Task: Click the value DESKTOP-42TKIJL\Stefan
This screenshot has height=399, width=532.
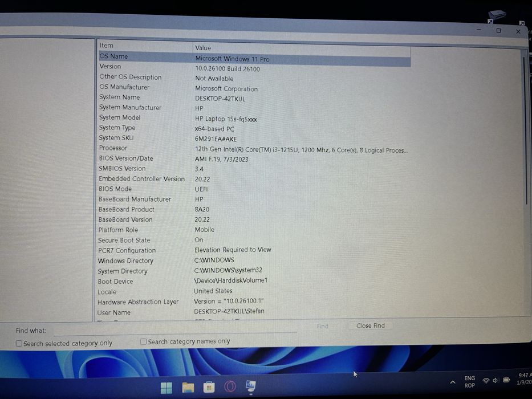Action: [229, 311]
